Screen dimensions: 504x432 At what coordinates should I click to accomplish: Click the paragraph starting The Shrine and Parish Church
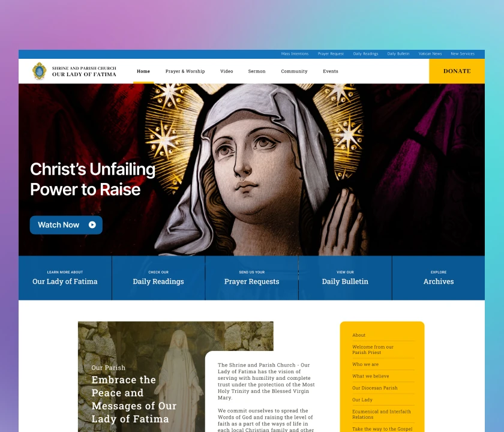pos(266,381)
